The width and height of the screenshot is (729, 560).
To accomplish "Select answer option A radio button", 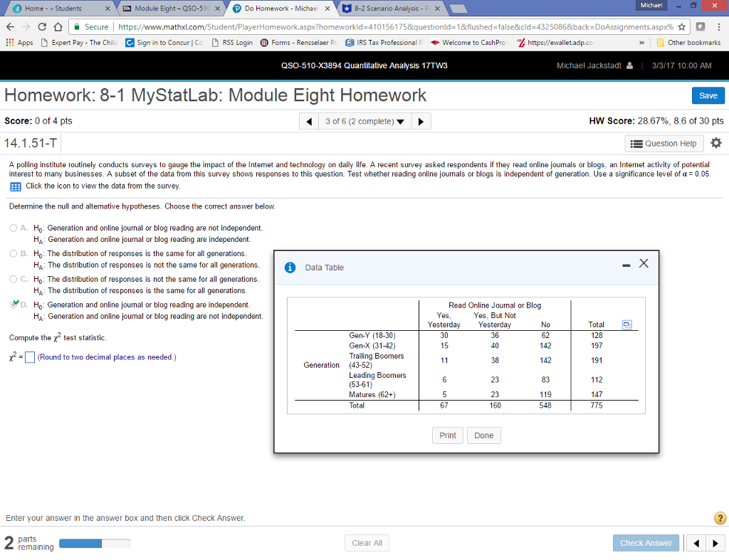I will (14, 228).
